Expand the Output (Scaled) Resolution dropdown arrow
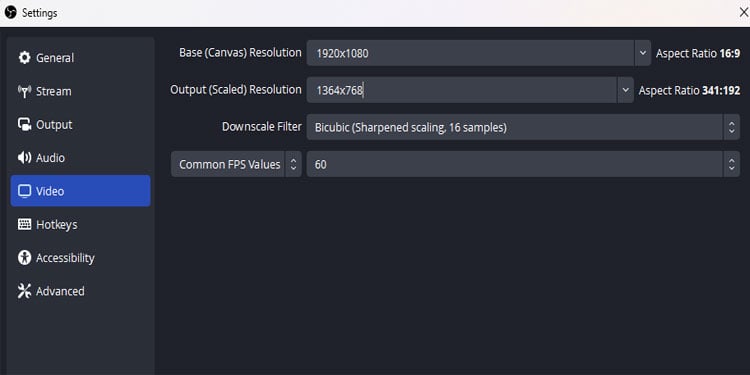Viewport: 750px width, 375px height. point(625,90)
